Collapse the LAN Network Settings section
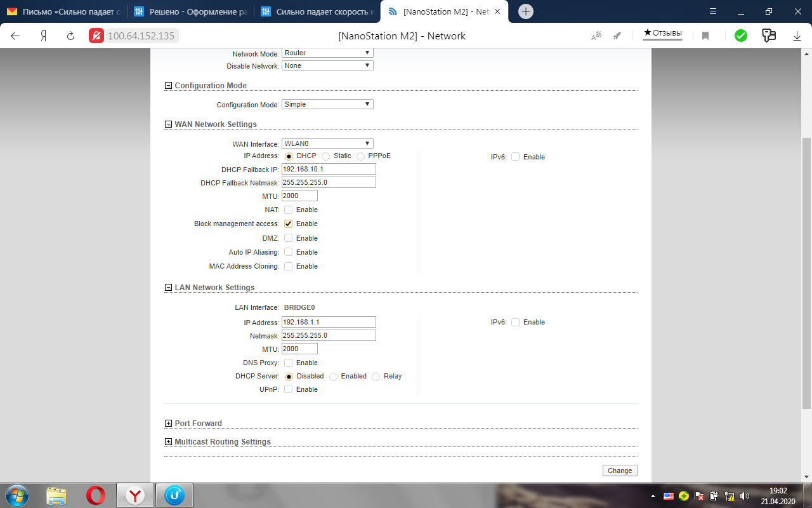 click(x=168, y=288)
